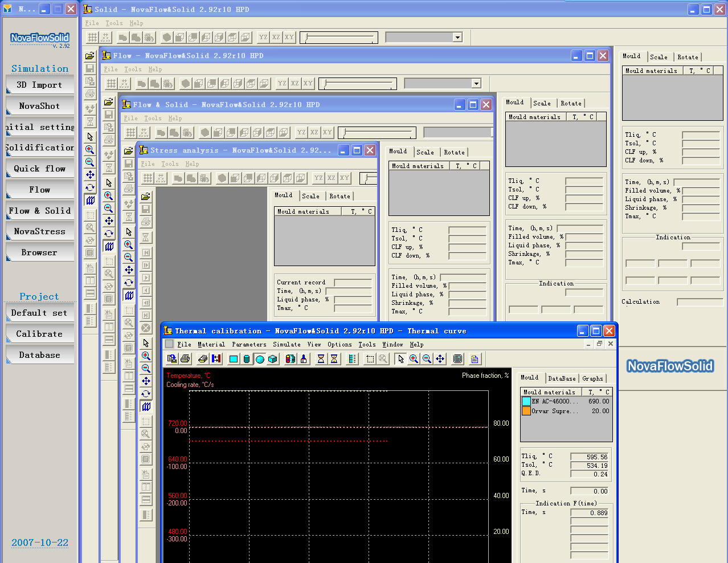Image resolution: width=728 pixels, height=563 pixels.
Task: Switch to Graphs tab in Thermal calibration
Action: click(x=592, y=378)
